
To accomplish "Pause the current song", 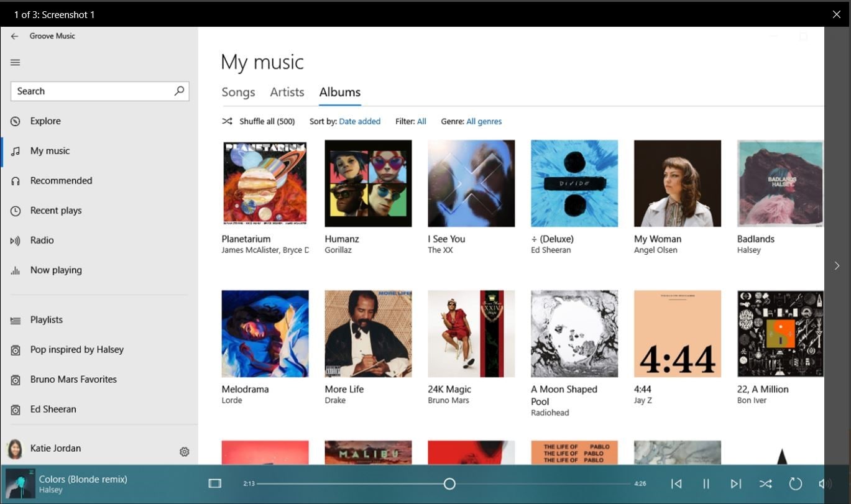I will click(x=706, y=483).
